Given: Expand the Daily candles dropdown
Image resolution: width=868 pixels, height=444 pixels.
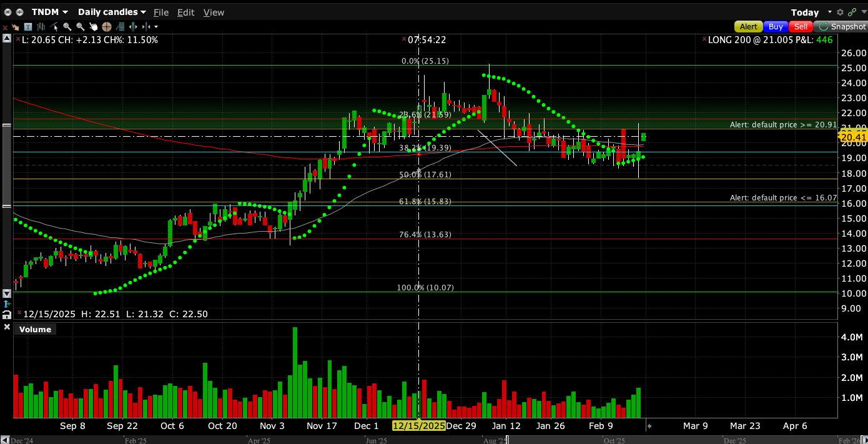Looking at the screenshot, I should pyautogui.click(x=112, y=12).
